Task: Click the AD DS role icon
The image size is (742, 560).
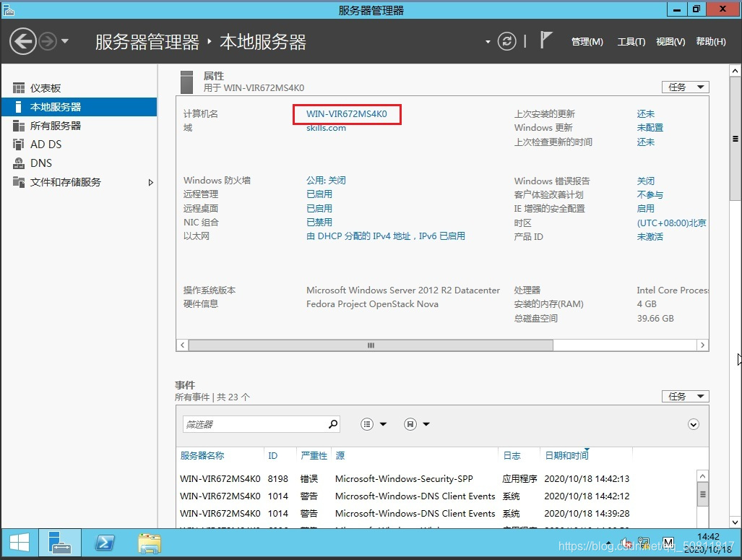Action: tap(19, 145)
